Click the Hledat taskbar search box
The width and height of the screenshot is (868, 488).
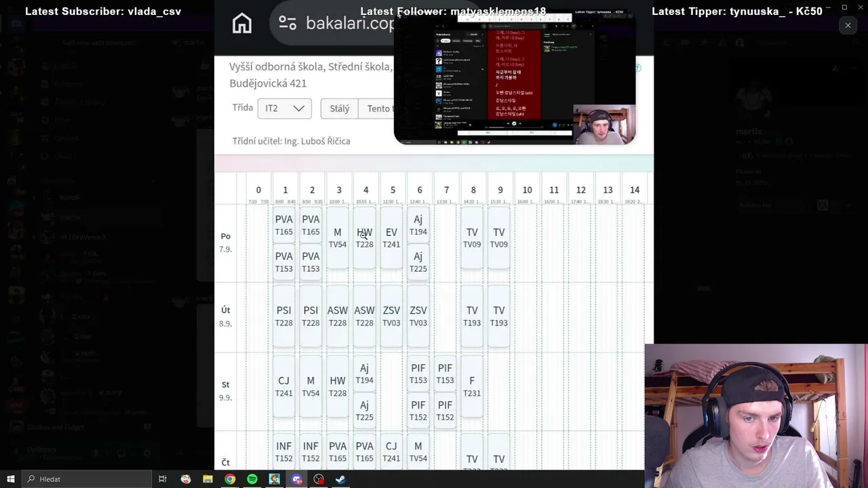pos(86,479)
